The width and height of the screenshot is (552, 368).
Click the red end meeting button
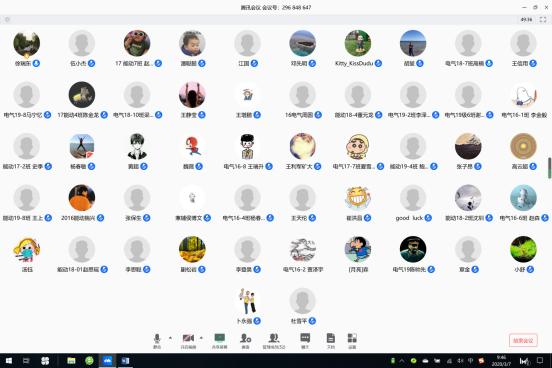pos(523,340)
